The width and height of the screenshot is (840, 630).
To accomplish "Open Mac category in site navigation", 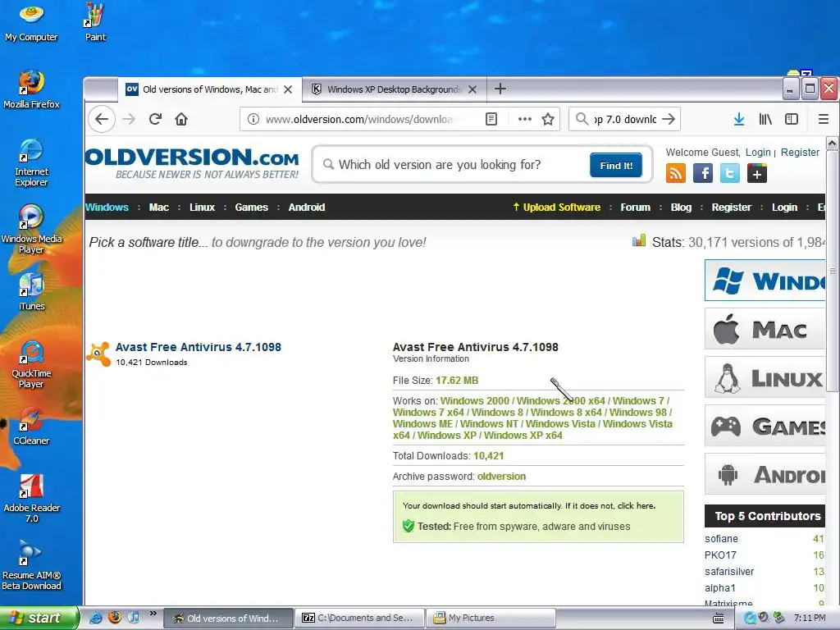I will [x=159, y=208].
